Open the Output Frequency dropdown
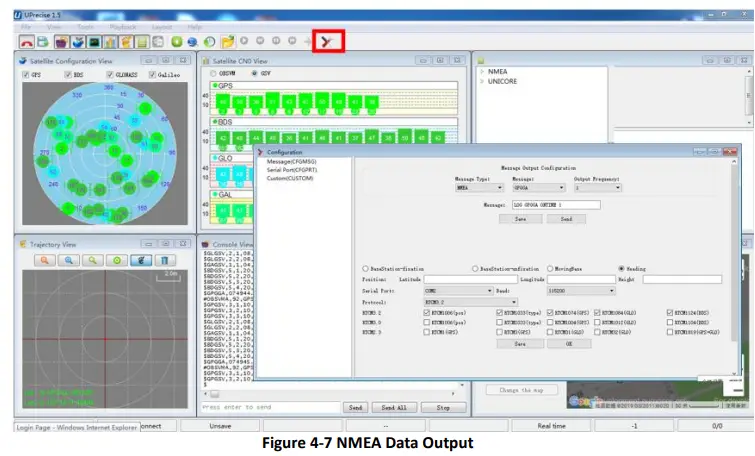 point(598,188)
